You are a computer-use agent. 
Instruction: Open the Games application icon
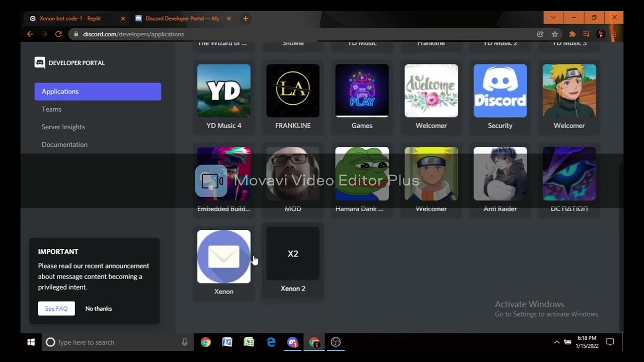pos(362,90)
